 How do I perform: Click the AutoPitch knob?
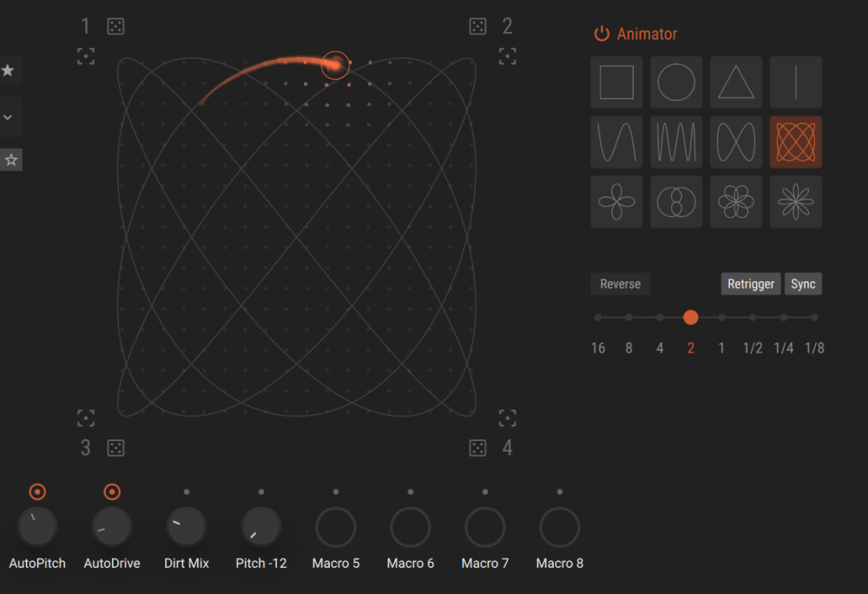click(37, 527)
